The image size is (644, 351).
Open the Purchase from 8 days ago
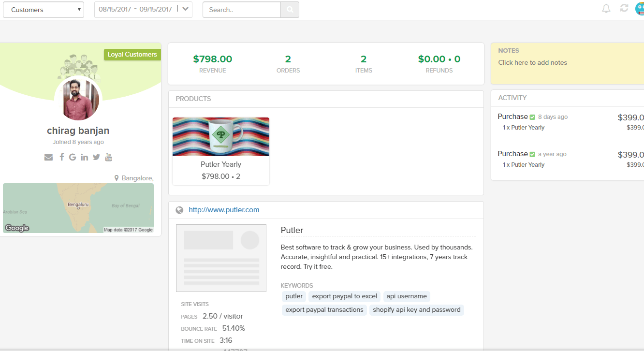click(x=513, y=117)
